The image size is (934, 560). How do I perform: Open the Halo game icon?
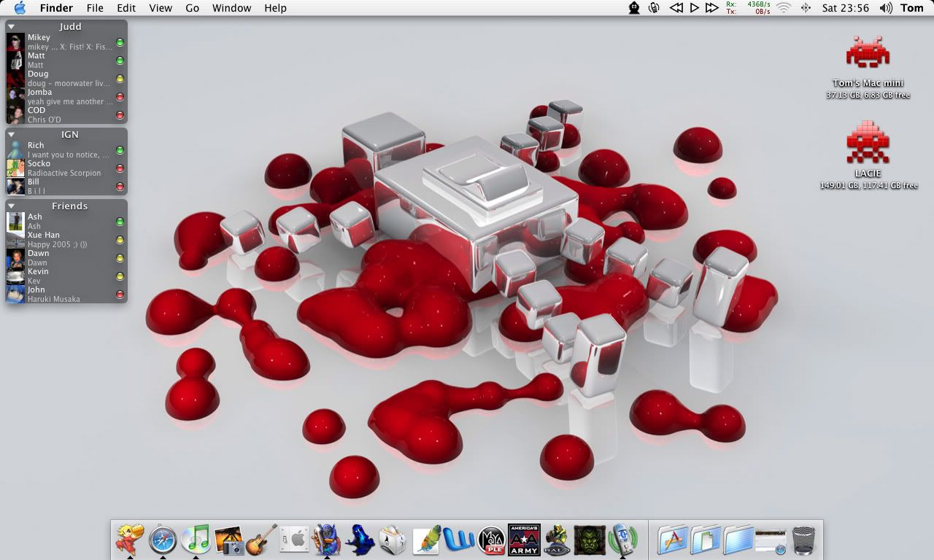pyautogui.click(x=557, y=540)
